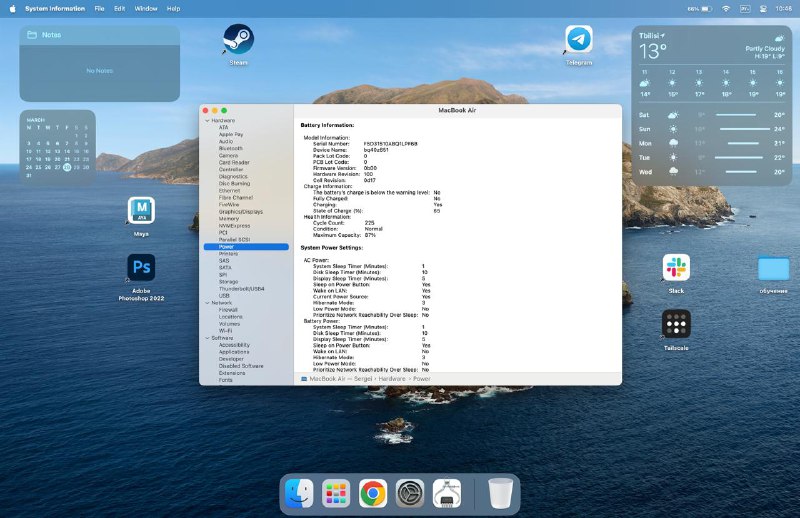The width and height of the screenshot is (800, 518).
Task: Click the System Information icon in the Dock
Action: click(x=447, y=493)
